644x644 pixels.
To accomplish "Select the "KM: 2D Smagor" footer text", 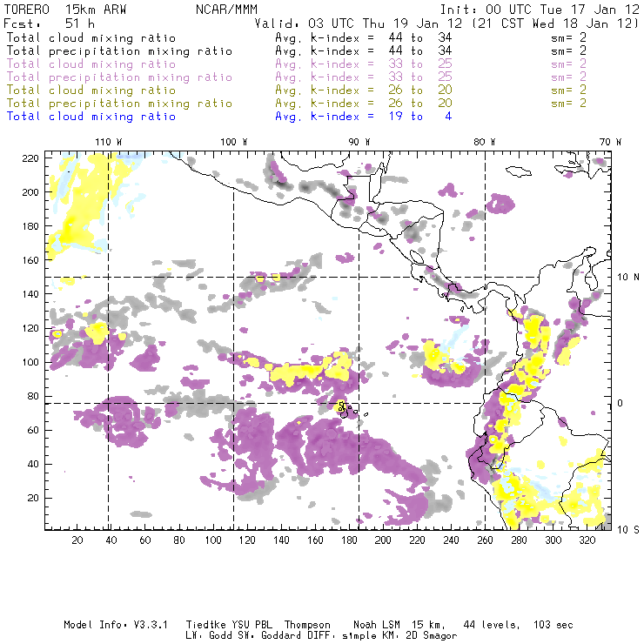I will 422,636.
